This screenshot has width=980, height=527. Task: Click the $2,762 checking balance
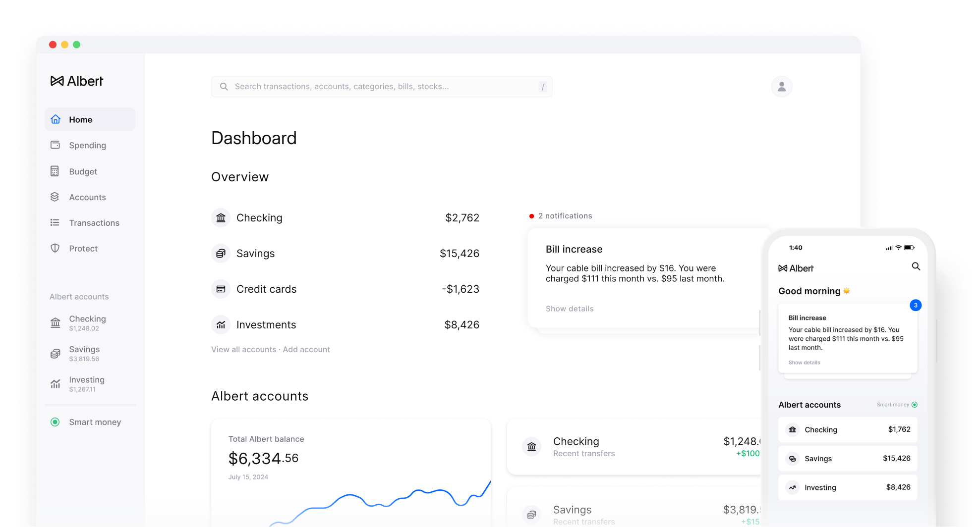pos(462,218)
